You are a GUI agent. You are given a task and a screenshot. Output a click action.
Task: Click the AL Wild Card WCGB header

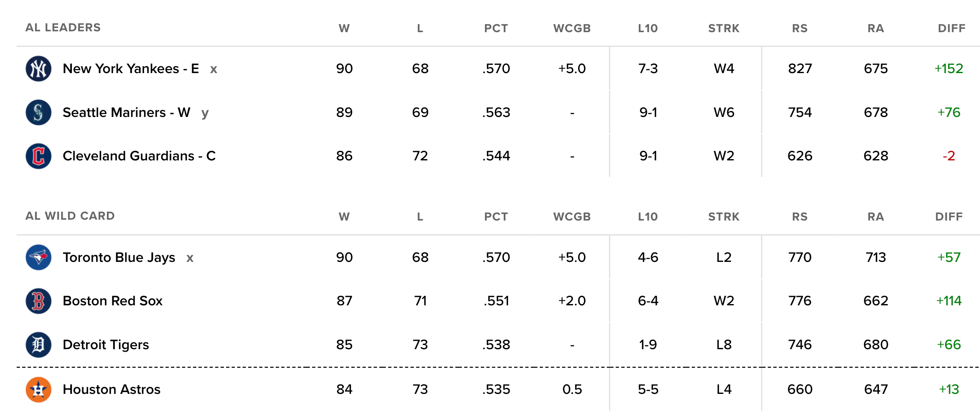click(x=572, y=217)
